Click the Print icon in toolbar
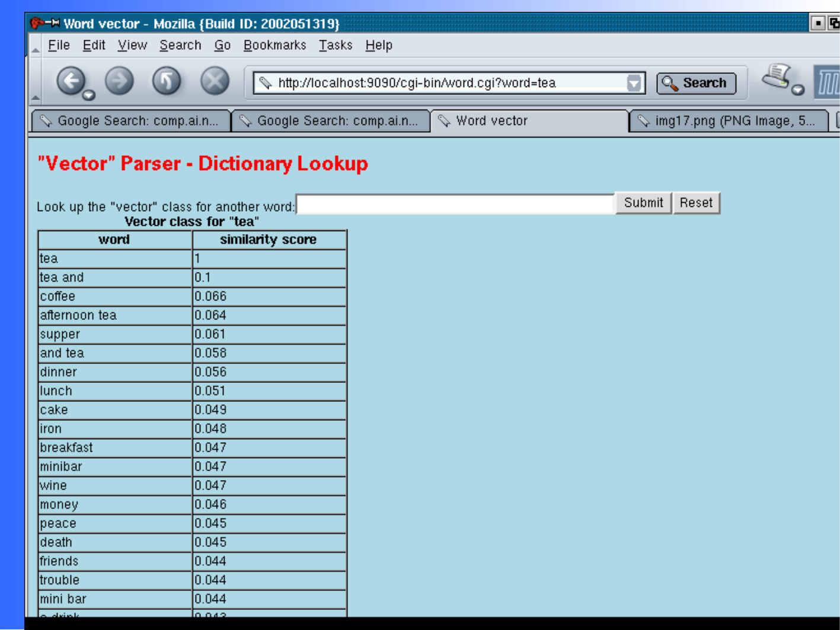This screenshot has height=630, width=840. click(x=777, y=76)
